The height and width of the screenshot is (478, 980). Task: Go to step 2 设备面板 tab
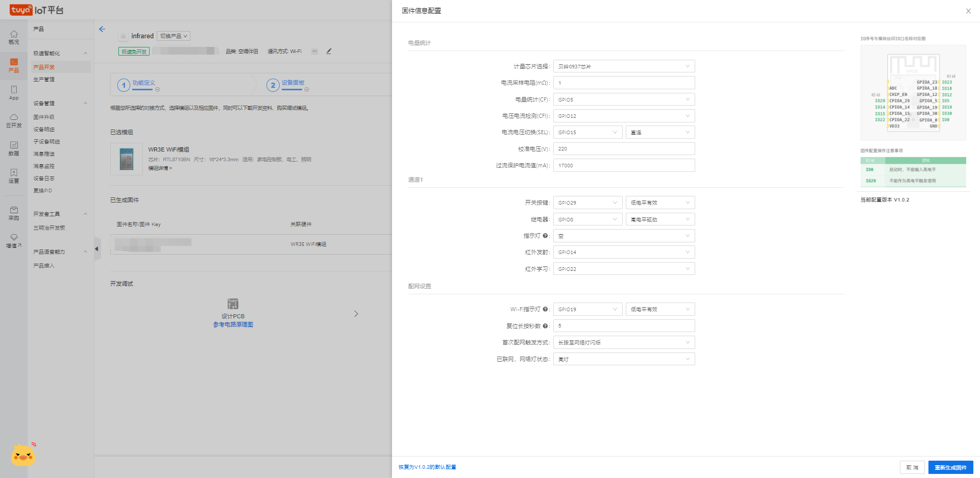pyautogui.click(x=287, y=85)
